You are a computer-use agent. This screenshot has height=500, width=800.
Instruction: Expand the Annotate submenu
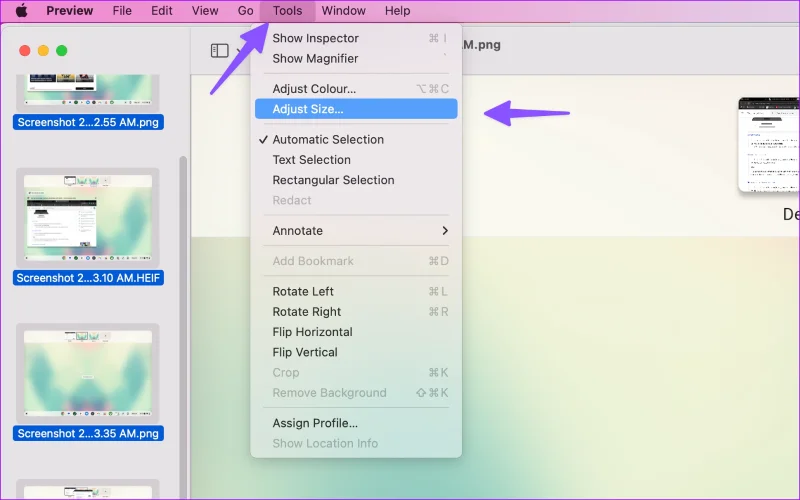click(356, 231)
